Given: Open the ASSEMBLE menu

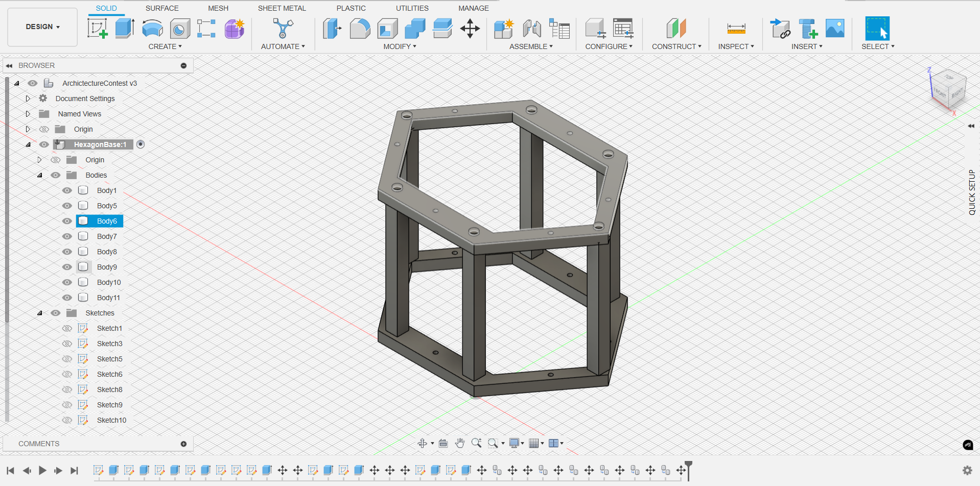Looking at the screenshot, I should click(x=531, y=46).
